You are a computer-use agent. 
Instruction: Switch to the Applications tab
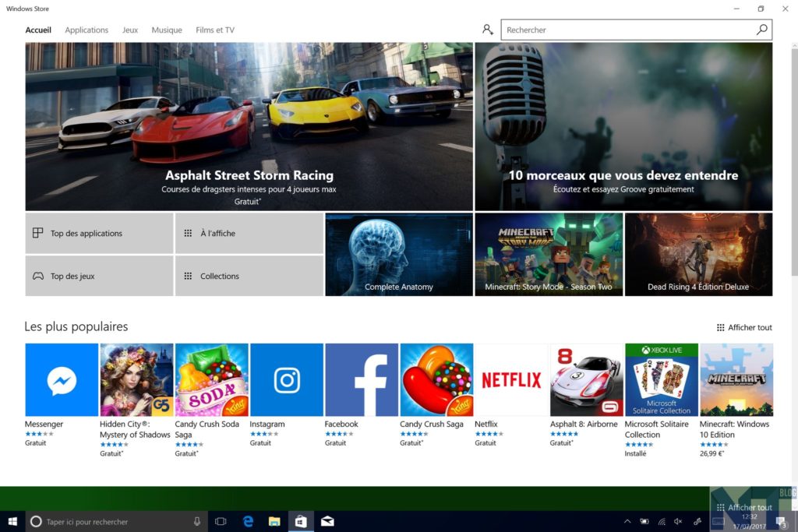(x=87, y=30)
